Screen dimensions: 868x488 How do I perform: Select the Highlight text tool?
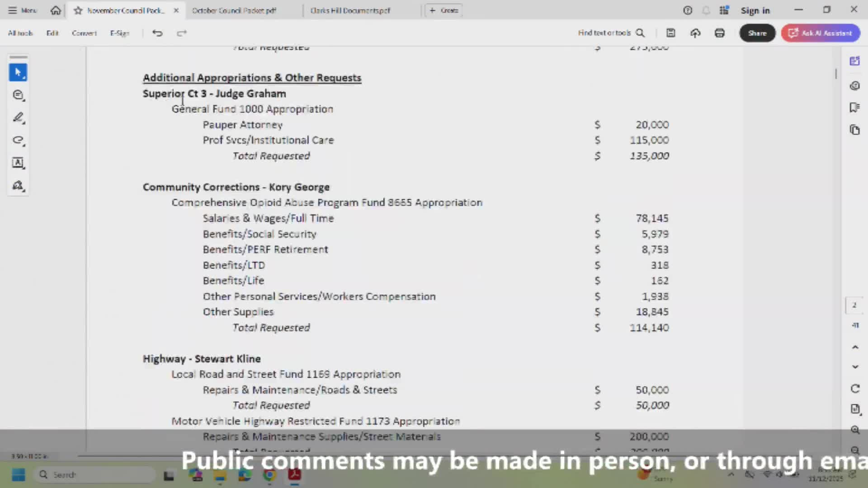click(19, 117)
